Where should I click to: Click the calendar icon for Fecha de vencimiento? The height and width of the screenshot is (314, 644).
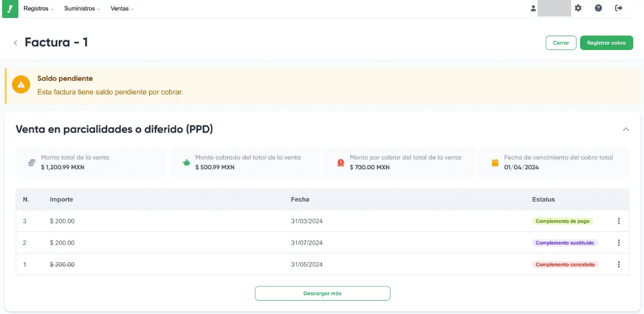495,163
